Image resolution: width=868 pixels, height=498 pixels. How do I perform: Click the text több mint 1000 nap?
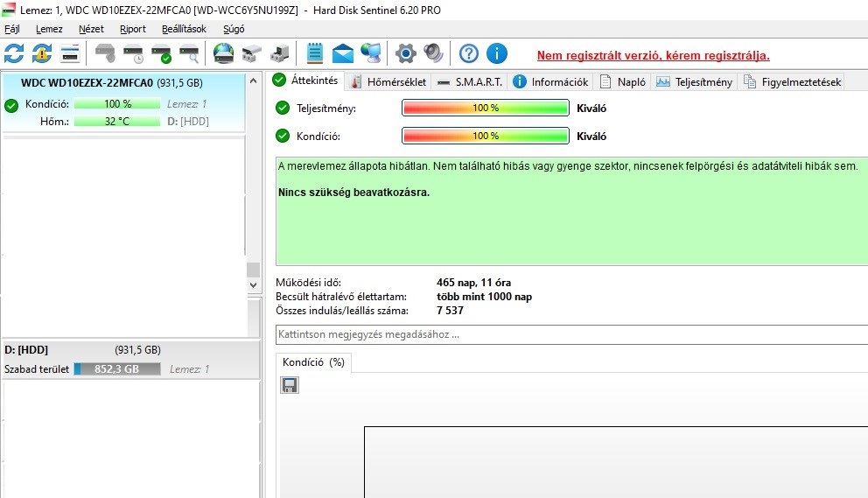click(x=485, y=297)
